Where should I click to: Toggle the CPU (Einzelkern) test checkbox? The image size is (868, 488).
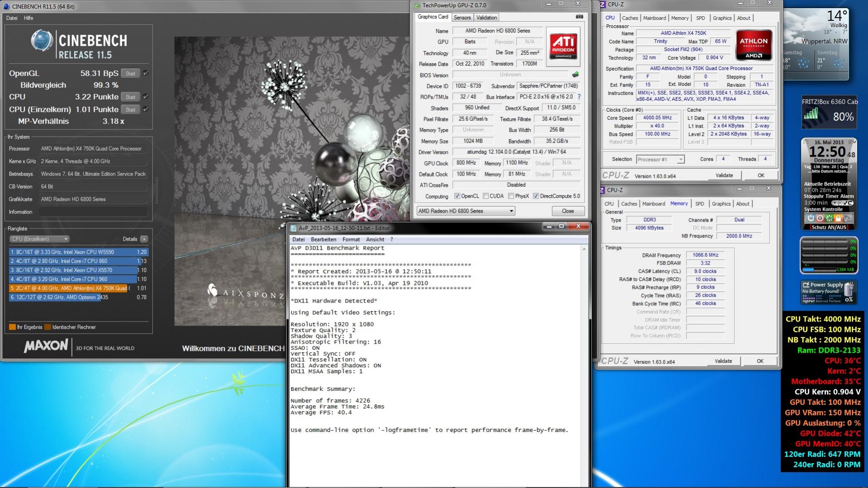pyautogui.click(x=146, y=109)
